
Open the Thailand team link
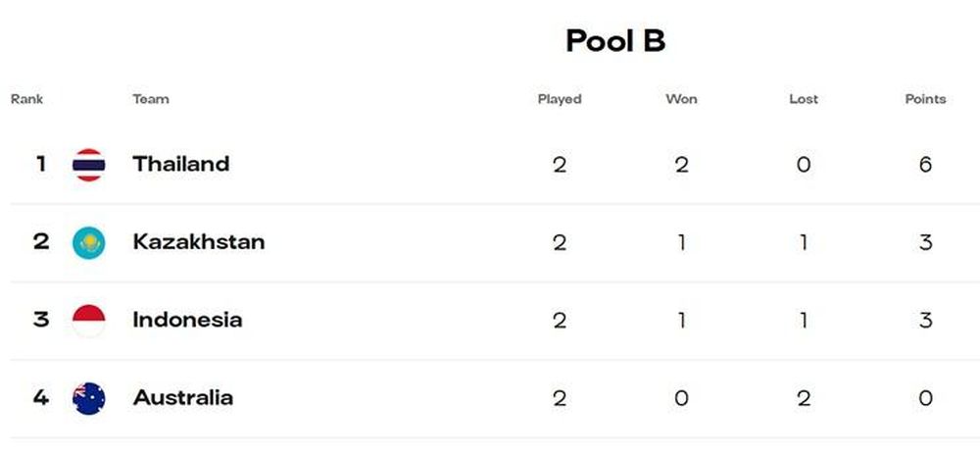pyautogui.click(x=181, y=164)
